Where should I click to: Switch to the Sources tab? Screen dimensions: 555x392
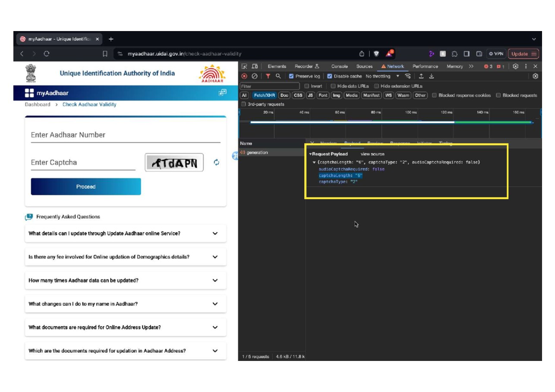(x=364, y=66)
